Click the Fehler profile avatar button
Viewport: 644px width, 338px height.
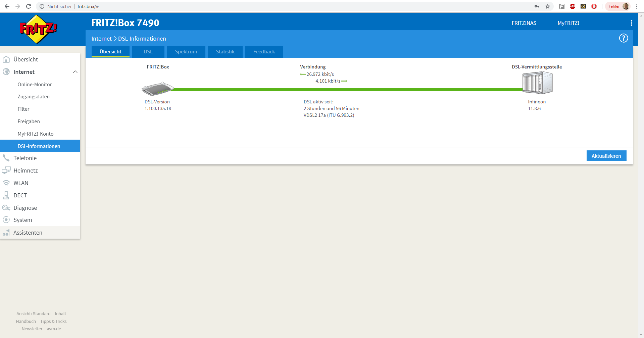618,6
